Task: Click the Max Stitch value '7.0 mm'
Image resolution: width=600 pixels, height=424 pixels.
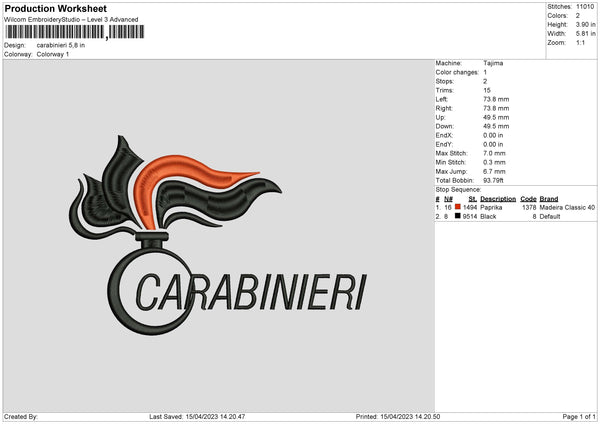Action: pyautogui.click(x=494, y=153)
